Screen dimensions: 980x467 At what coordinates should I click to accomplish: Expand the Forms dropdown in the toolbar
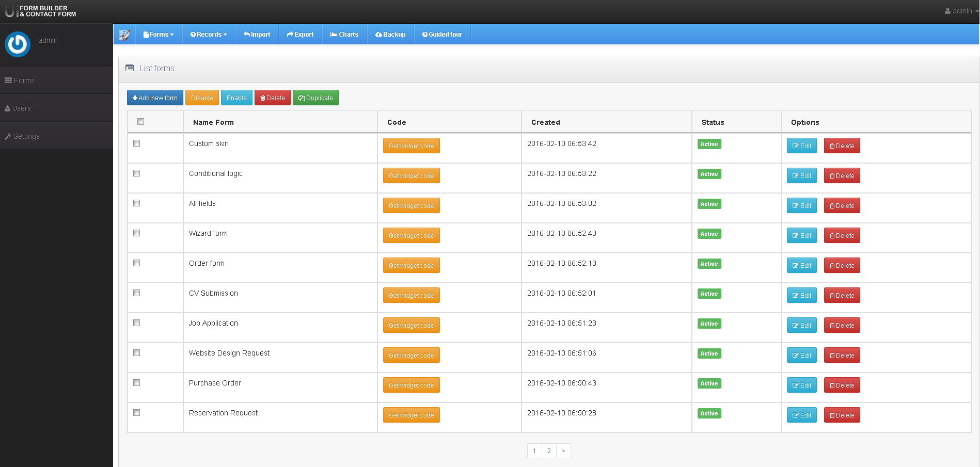click(x=159, y=35)
